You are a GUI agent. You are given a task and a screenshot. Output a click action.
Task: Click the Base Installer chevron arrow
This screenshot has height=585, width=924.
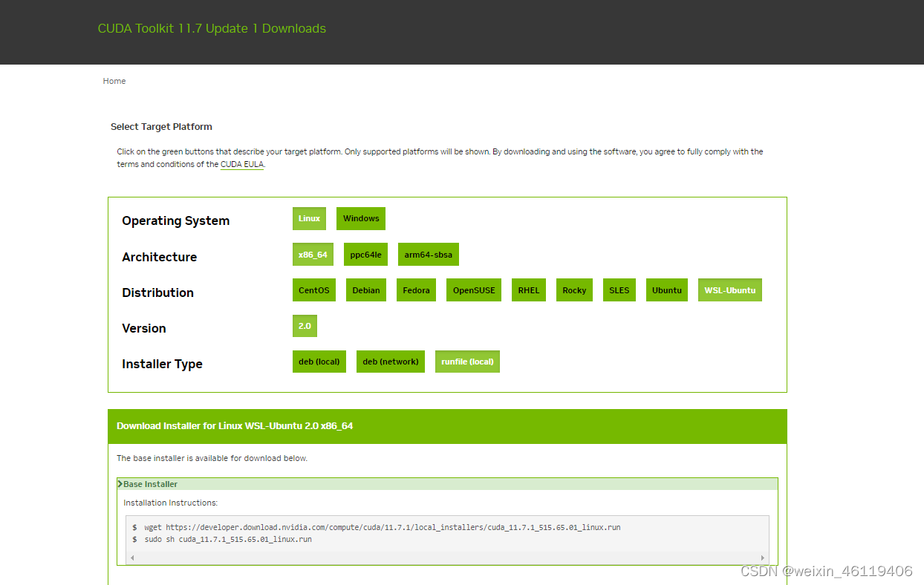[120, 484]
